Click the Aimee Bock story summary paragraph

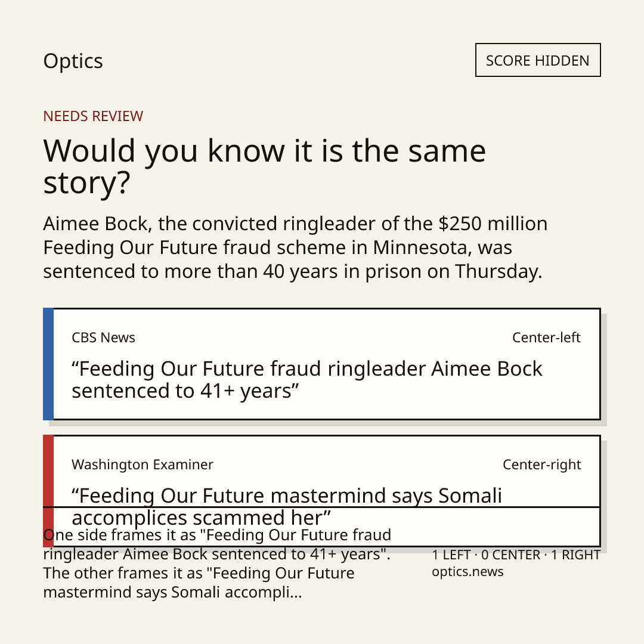(x=295, y=247)
